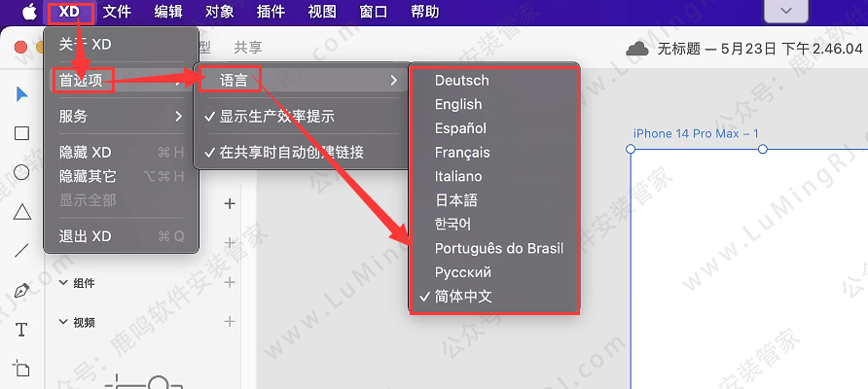Open the 对象 menu
Viewport: 868px width, 389px height.
click(x=220, y=12)
